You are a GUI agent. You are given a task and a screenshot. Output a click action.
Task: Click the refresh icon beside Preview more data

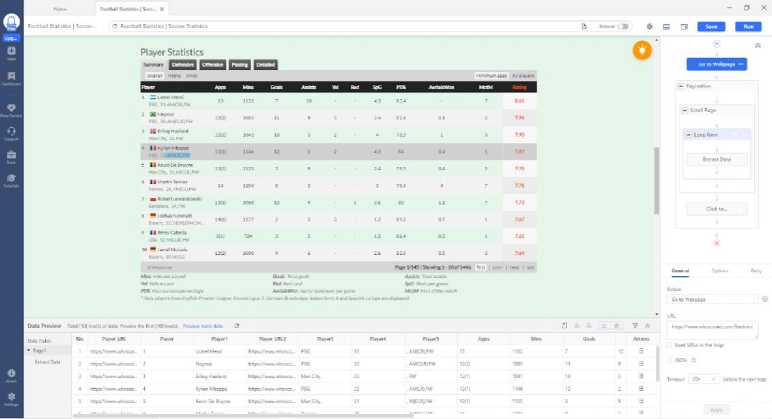(x=237, y=326)
